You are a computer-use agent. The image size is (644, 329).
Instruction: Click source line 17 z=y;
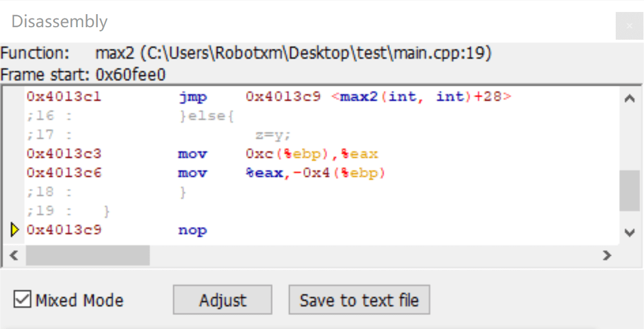273,135
